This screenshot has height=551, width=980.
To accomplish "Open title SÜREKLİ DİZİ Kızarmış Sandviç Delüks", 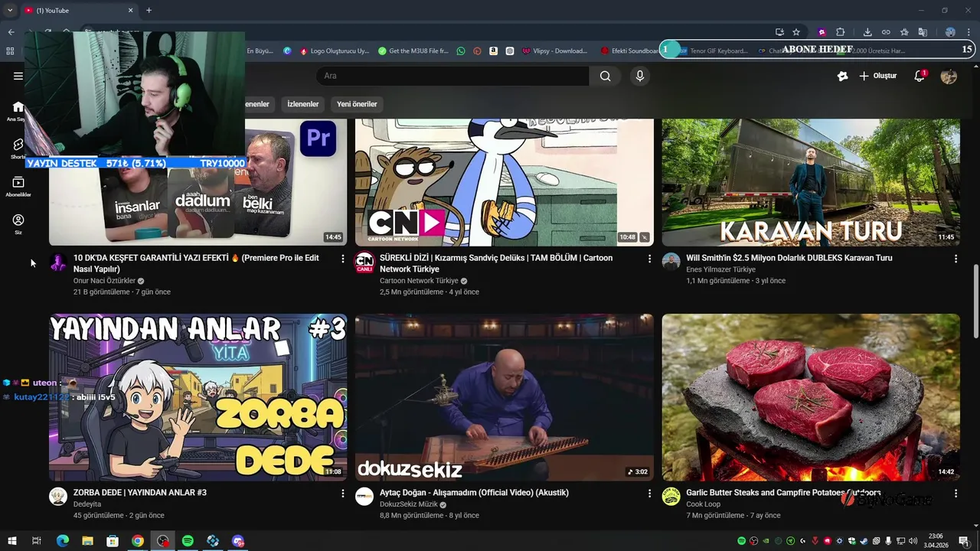I will point(496,263).
